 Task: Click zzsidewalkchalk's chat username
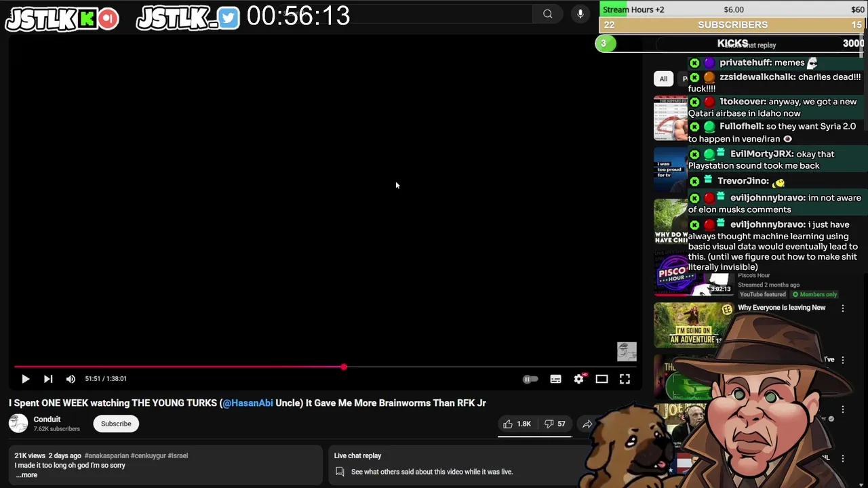click(757, 77)
